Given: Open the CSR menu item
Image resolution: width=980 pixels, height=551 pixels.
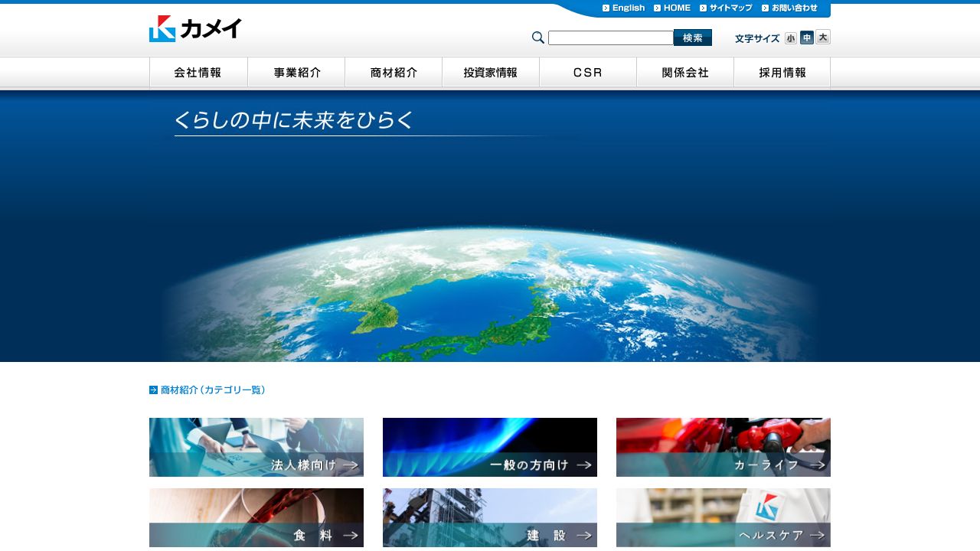Looking at the screenshot, I should [x=588, y=73].
